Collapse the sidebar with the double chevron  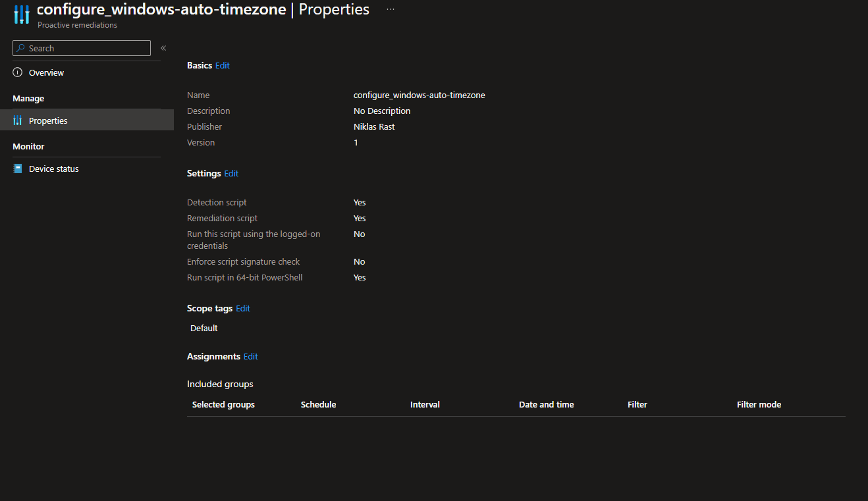click(x=163, y=48)
